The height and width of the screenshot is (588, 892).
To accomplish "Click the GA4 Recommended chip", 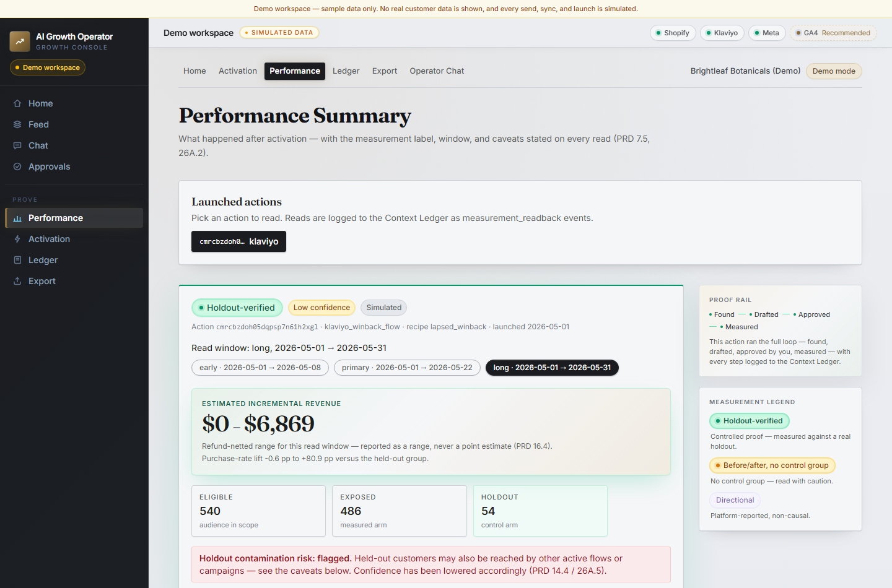I will tap(834, 33).
